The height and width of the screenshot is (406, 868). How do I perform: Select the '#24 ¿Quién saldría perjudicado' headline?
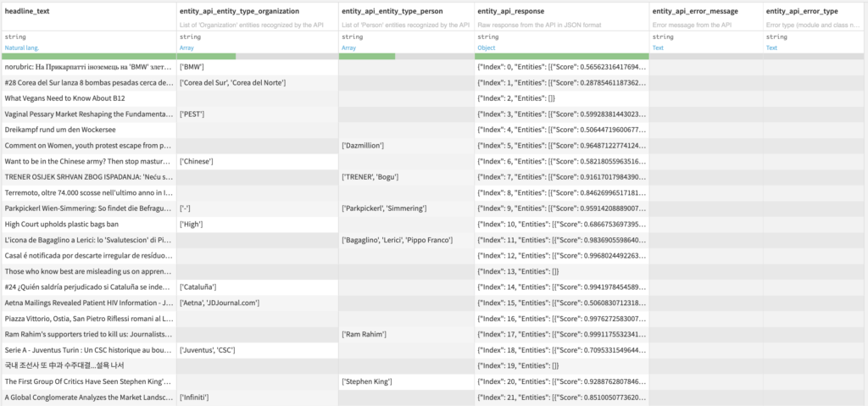point(88,287)
